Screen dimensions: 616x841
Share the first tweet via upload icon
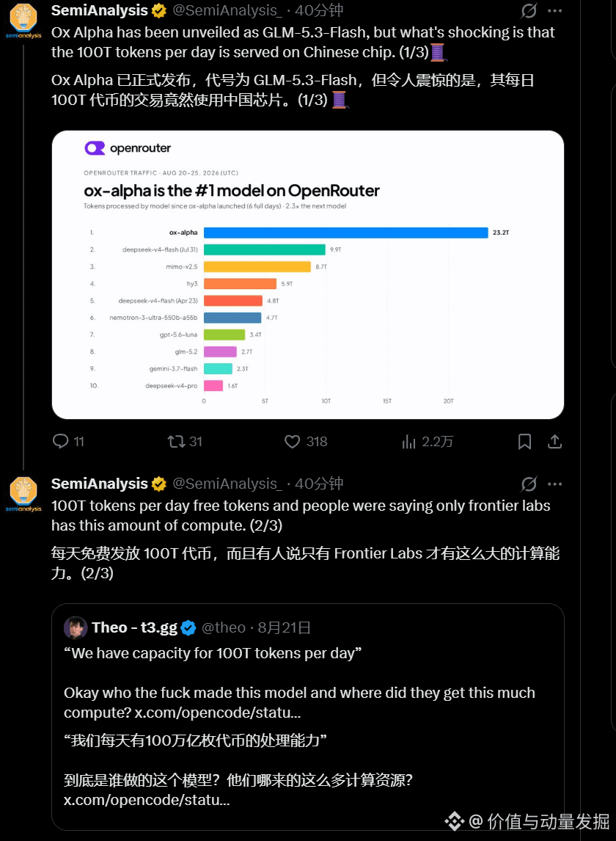(x=555, y=442)
